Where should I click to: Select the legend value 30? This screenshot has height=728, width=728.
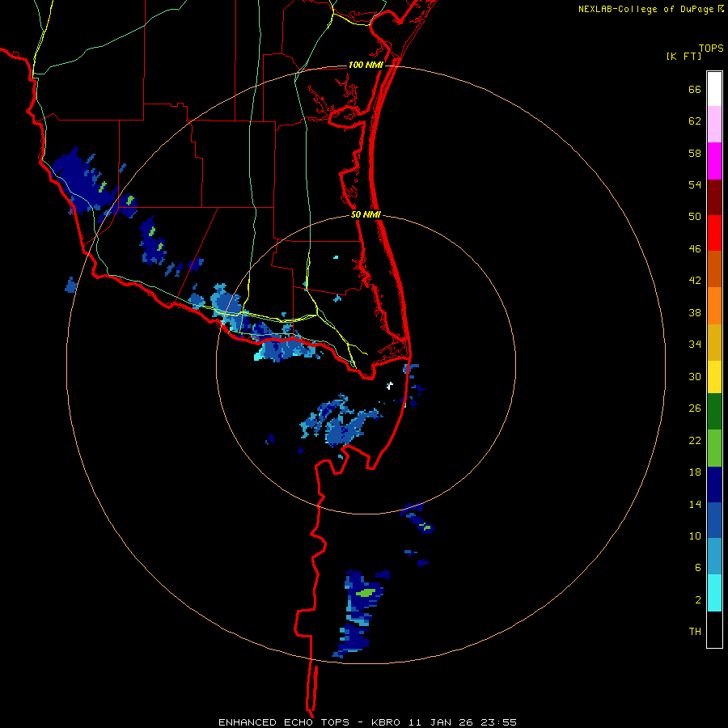coord(695,376)
